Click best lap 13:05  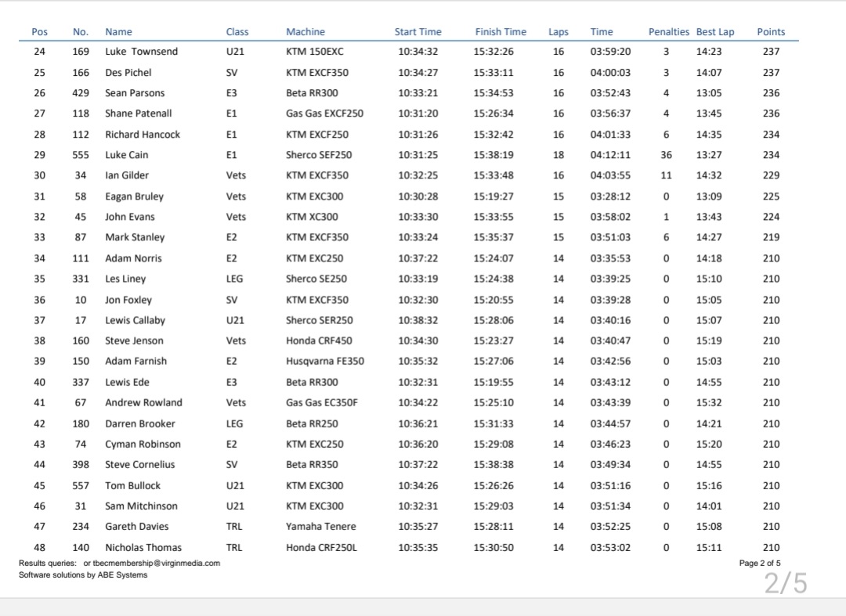pos(708,92)
